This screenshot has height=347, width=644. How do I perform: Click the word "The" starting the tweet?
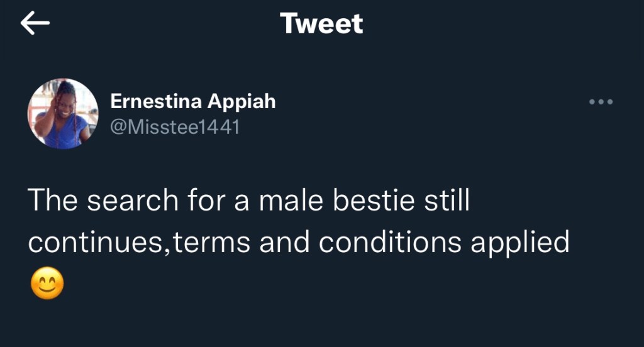coord(52,201)
